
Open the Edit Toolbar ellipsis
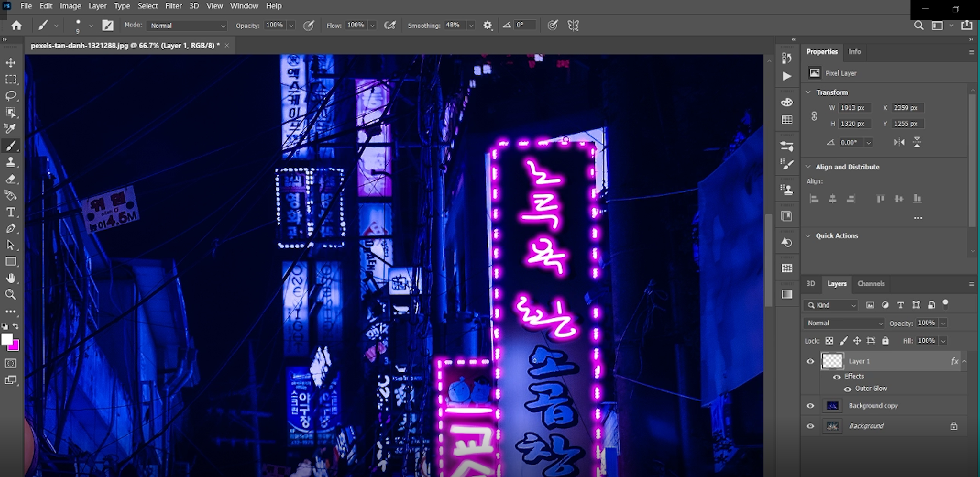11,311
